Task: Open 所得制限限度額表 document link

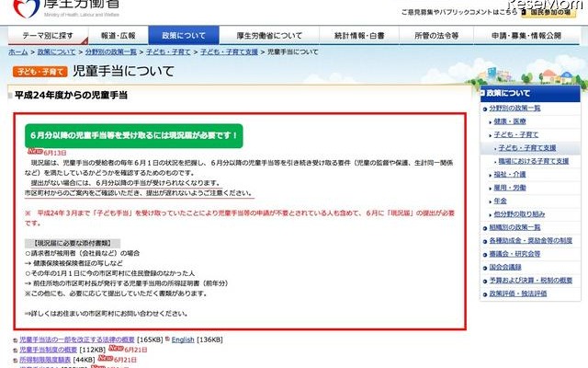Action: [45, 360]
